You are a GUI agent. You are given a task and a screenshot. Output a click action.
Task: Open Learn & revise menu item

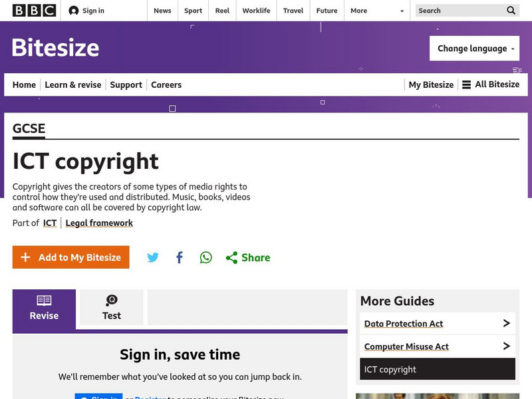(73, 84)
